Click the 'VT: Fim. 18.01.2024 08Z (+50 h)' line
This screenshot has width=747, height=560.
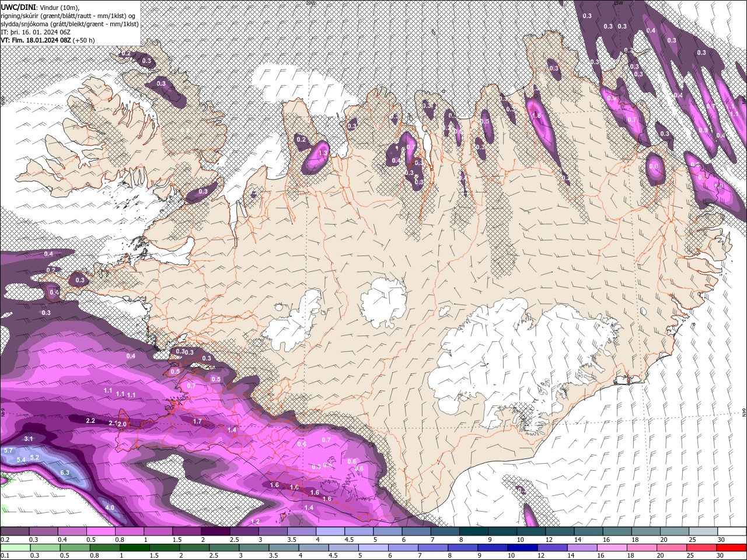[x=48, y=40]
